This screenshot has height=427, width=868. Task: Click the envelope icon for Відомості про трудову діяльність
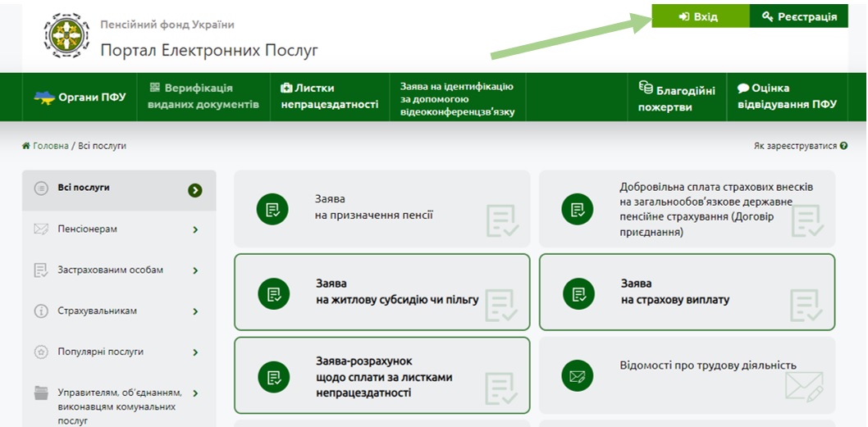[x=577, y=375]
